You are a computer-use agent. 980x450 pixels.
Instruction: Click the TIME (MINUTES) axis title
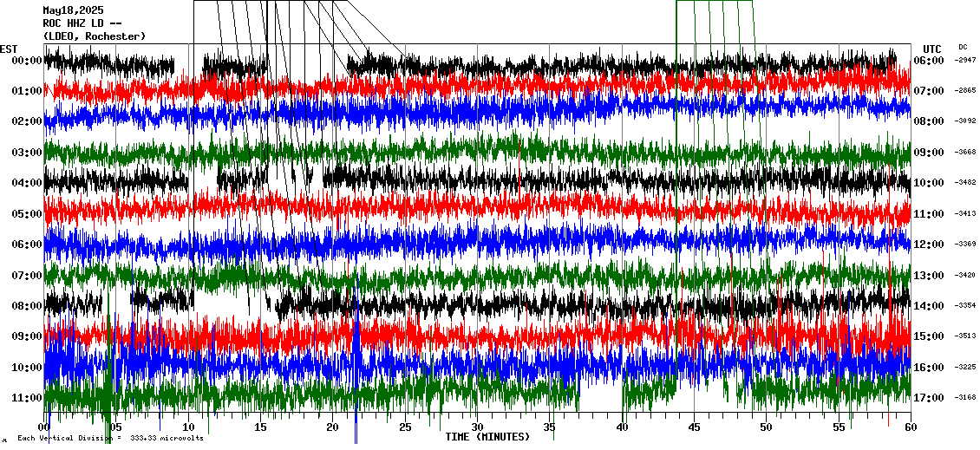[x=487, y=437]
